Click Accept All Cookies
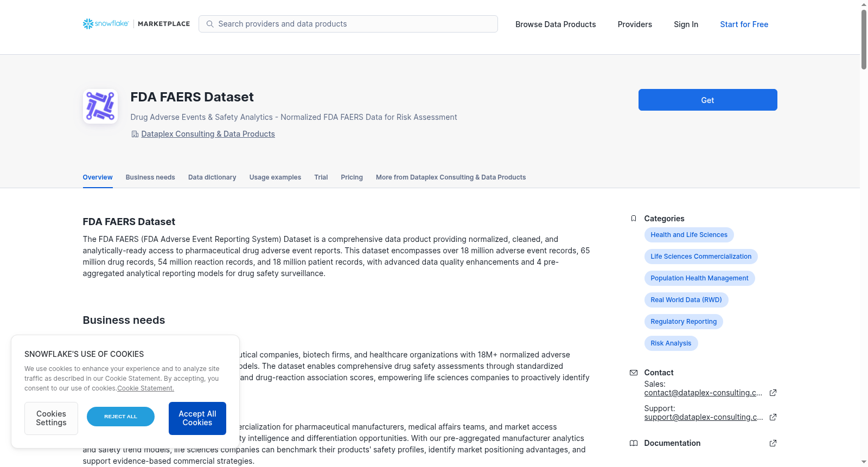Viewport: 868px width, 467px height. [x=197, y=418]
